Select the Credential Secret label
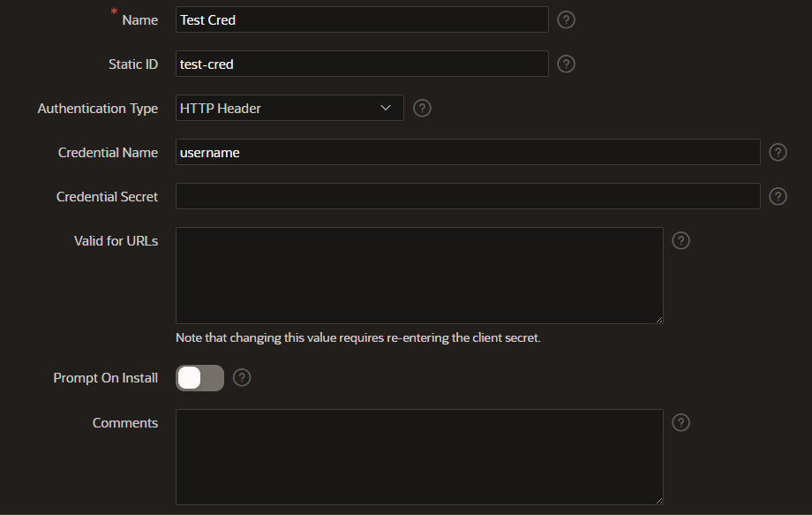 (x=107, y=197)
